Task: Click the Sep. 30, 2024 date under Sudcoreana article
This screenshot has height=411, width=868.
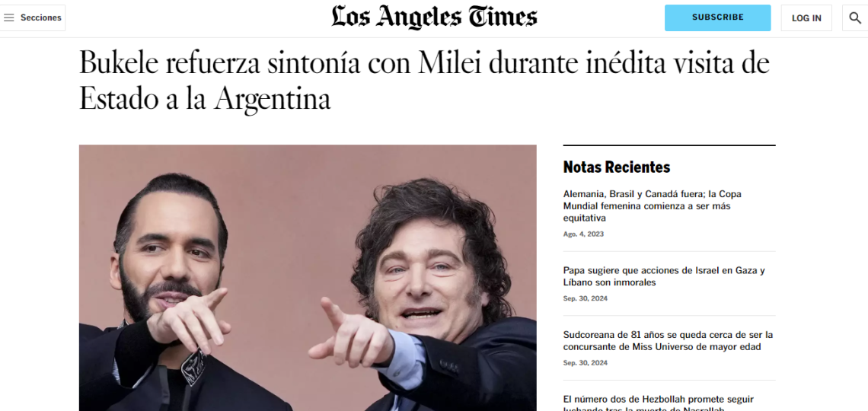Action: pyautogui.click(x=585, y=363)
